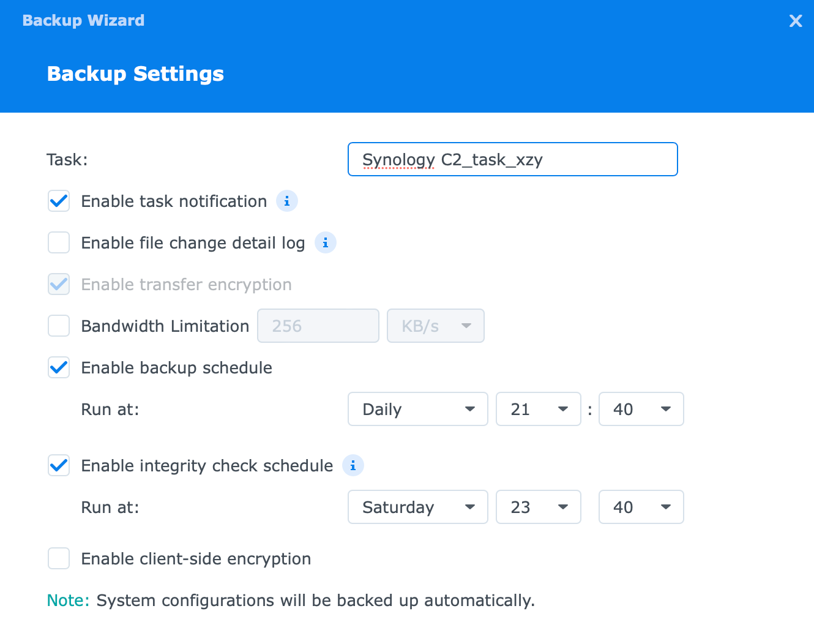Viewport: 814px width, 644px height.
Task: Open info tooltip for integrity check schedule
Action: 353,465
